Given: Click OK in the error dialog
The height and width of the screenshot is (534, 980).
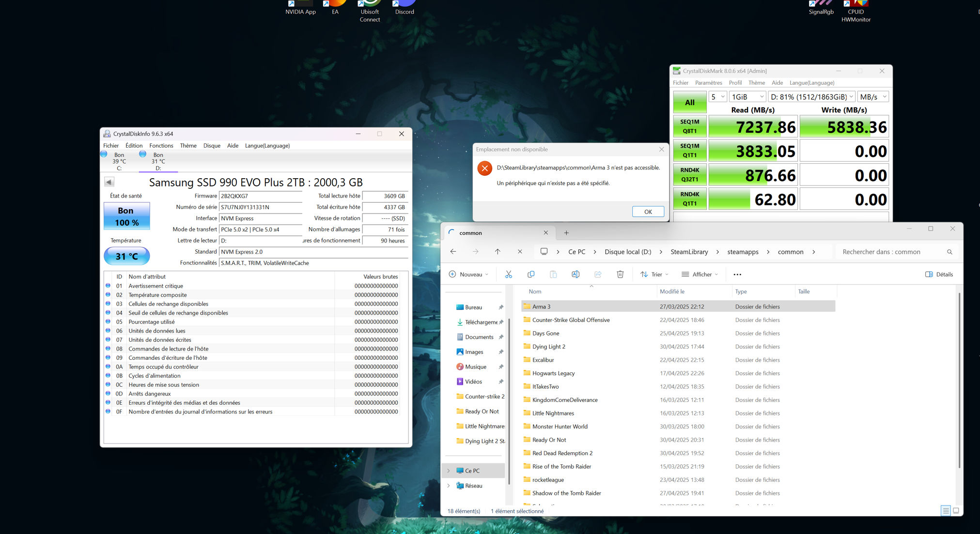Looking at the screenshot, I should pos(648,212).
